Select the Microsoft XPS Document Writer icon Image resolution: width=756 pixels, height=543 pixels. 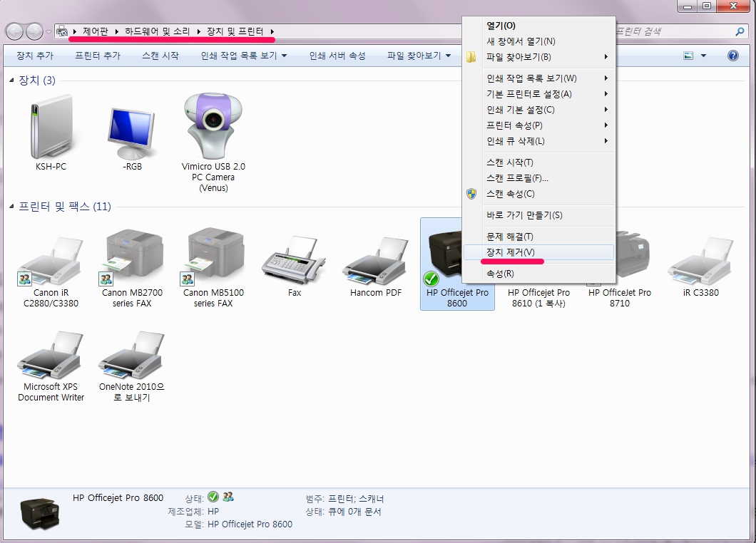51,356
